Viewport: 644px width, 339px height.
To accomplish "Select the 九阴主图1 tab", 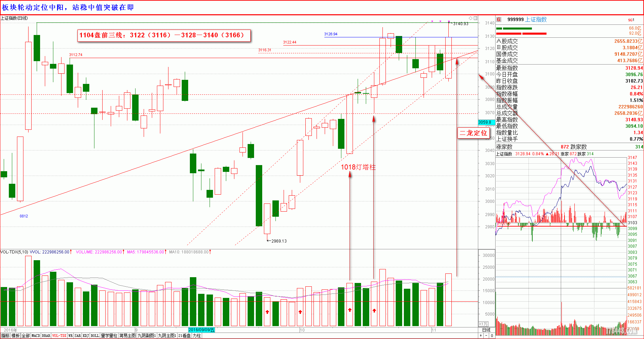I will point(167,336).
